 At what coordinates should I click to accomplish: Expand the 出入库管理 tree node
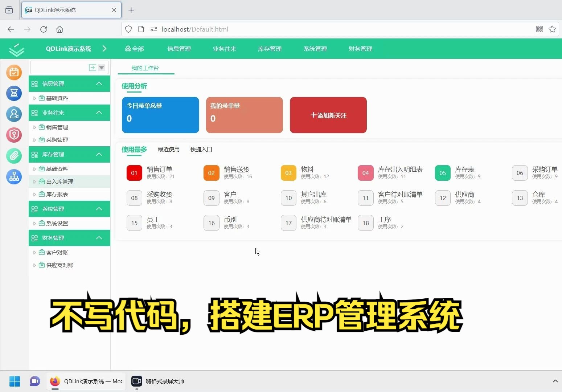tap(34, 182)
